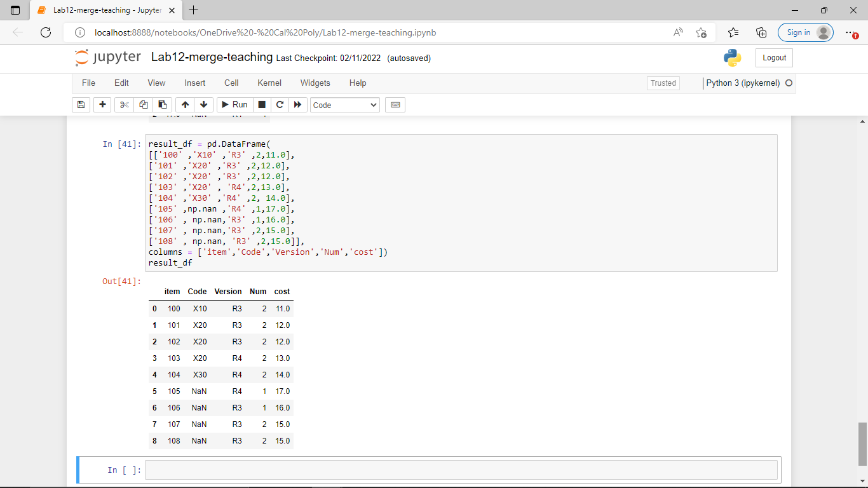Go back in the browser
This screenshot has height=488, width=868.
click(x=18, y=32)
